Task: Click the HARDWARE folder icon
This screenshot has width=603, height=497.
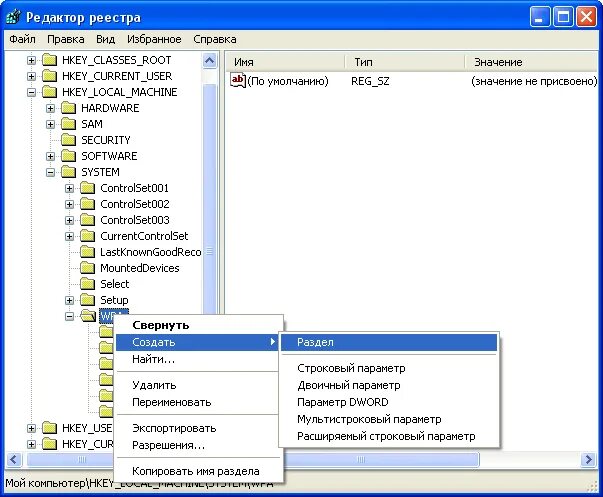Action: coord(68,108)
